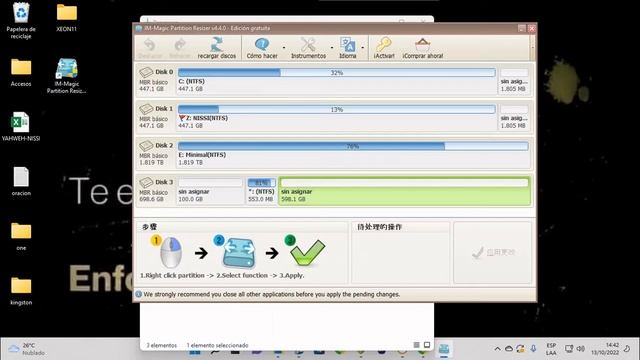The width and height of the screenshot is (640, 360).
Task: Open the Papelera de reciclaje desktop icon
Action: point(21,20)
